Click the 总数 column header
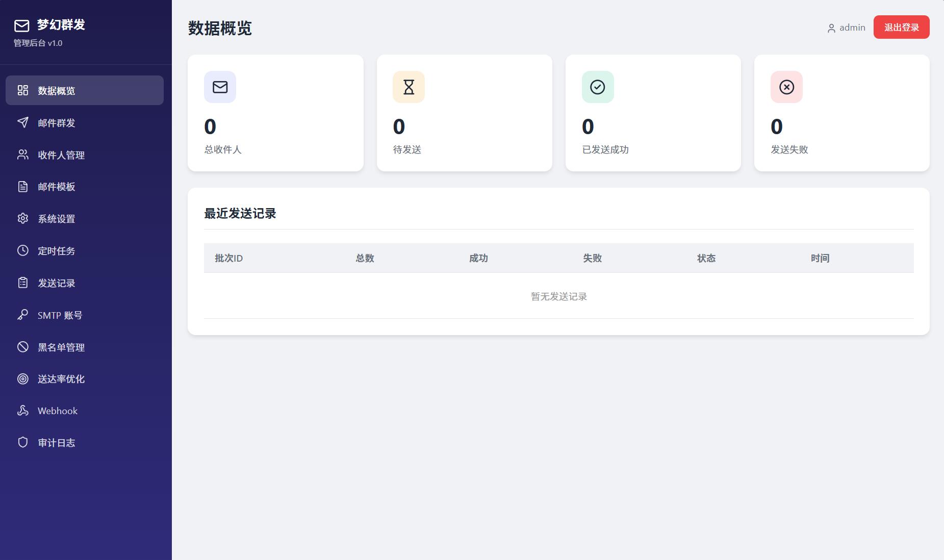 365,258
